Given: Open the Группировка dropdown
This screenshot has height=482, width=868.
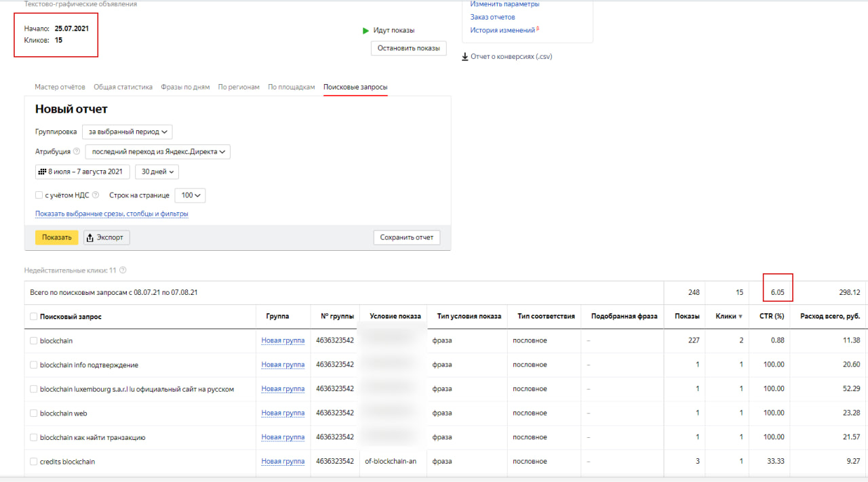Looking at the screenshot, I should [127, 132].
